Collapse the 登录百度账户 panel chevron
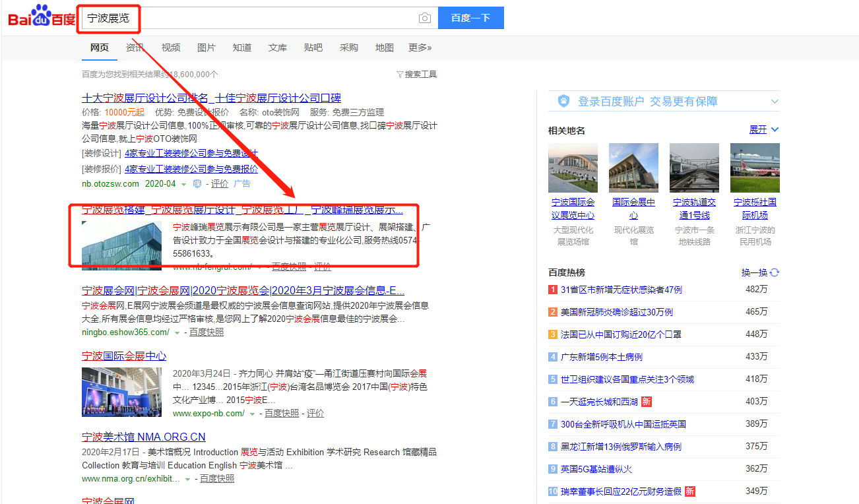Viewport: 859px width, 504px height. coord(775,101)
